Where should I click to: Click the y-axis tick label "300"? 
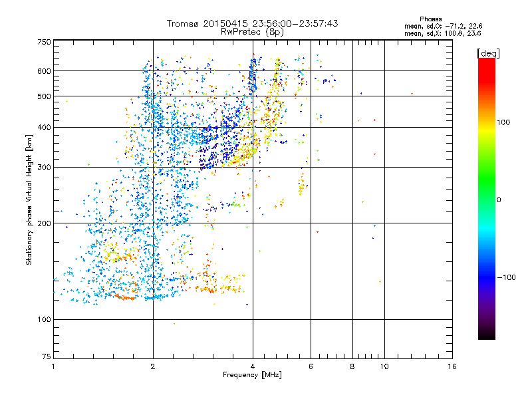point(44,167)
